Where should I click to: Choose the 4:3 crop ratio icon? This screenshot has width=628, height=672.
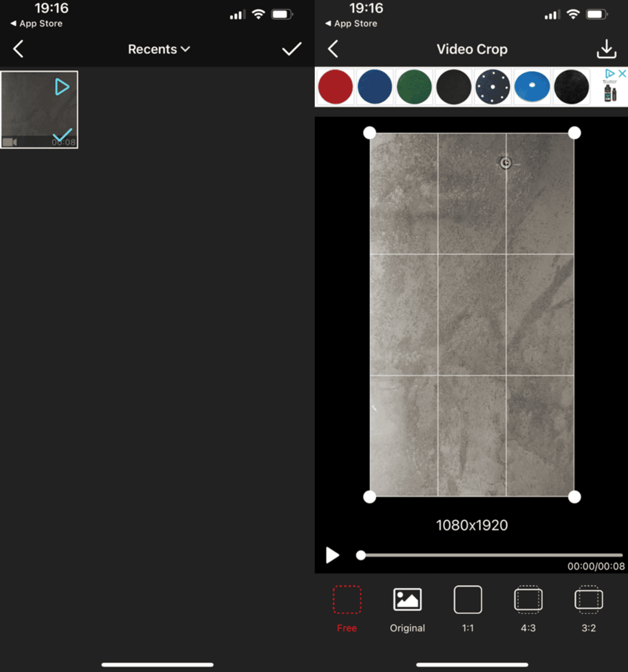click(528, 600)
